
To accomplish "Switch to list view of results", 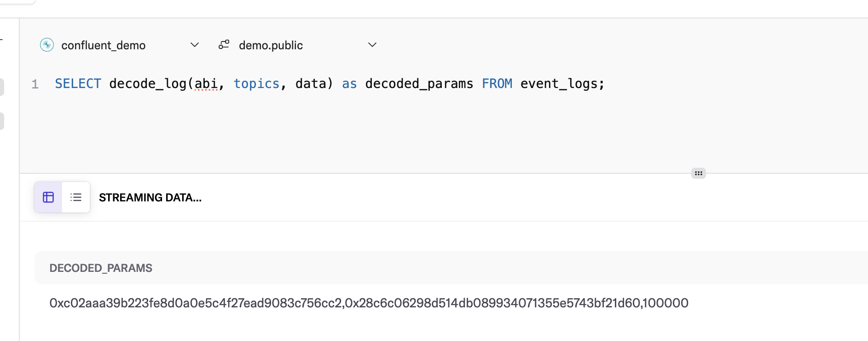I will click(76, 197).
